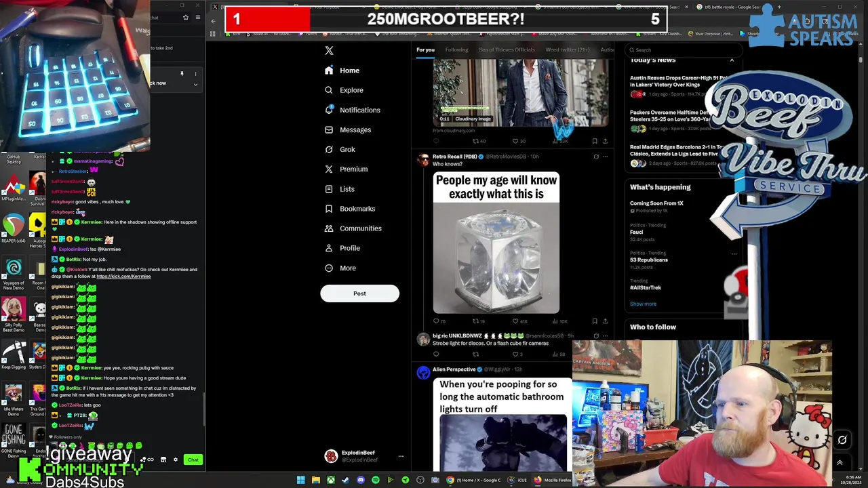Viewport: 868px width, 488px height.
Task: Open Communities in X sidebar
Action: coord(353,228)
